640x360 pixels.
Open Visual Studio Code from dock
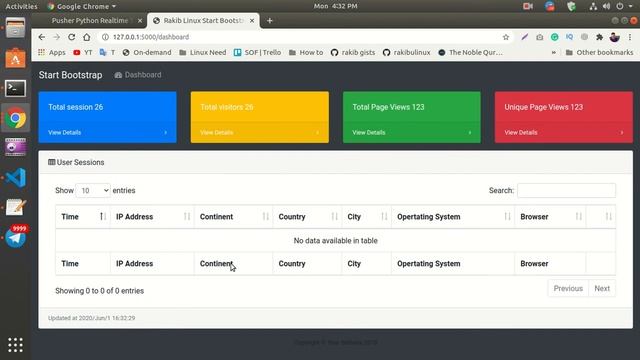point(15,178)
